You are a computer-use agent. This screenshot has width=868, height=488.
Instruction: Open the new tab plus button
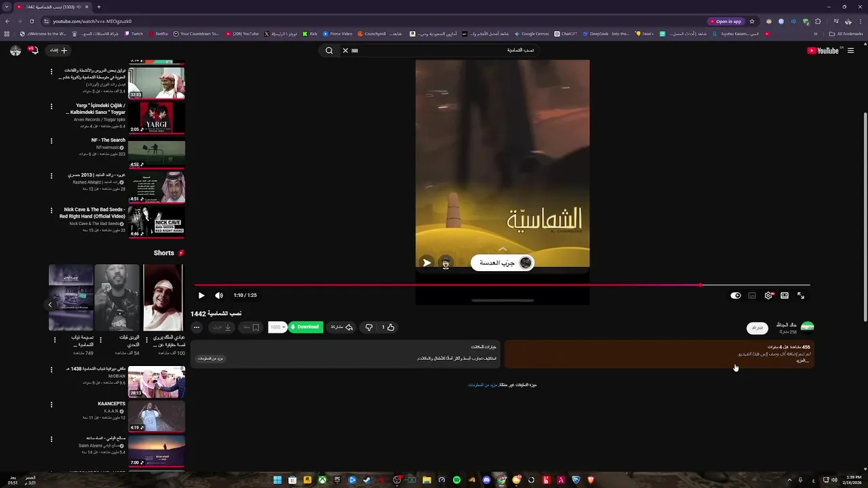click(x=99, y=7)
